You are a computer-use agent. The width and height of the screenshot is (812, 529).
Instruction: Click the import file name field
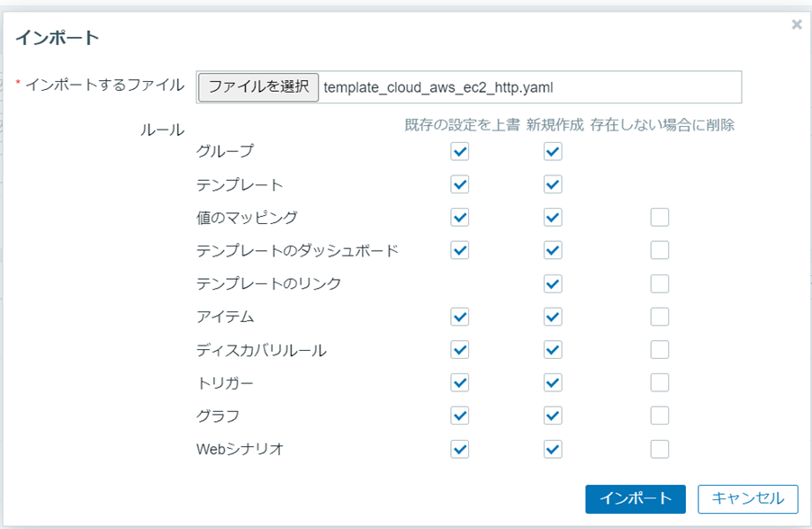point(529,87)
